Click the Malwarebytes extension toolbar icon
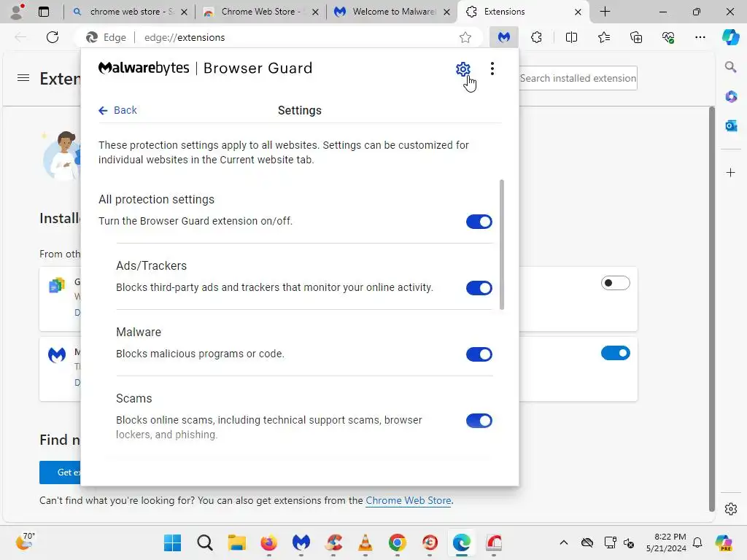 click(503, 37)
